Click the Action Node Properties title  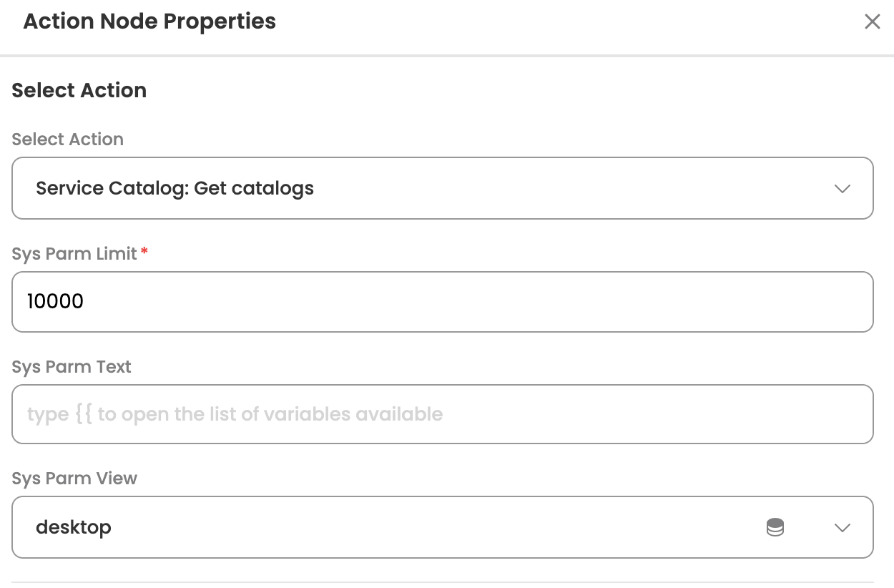click(149, 21)
